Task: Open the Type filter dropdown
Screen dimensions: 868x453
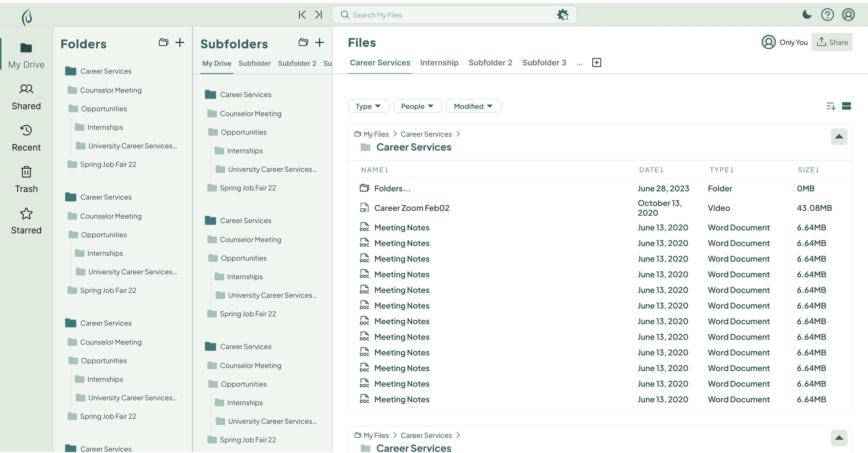Action: coord(368,106)
